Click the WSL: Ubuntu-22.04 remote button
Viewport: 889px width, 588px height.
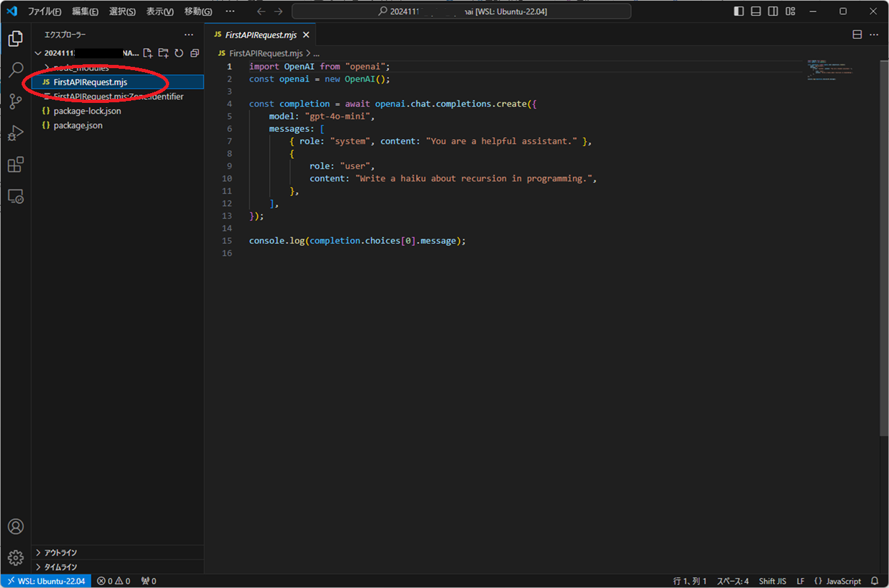pos(46,581)
